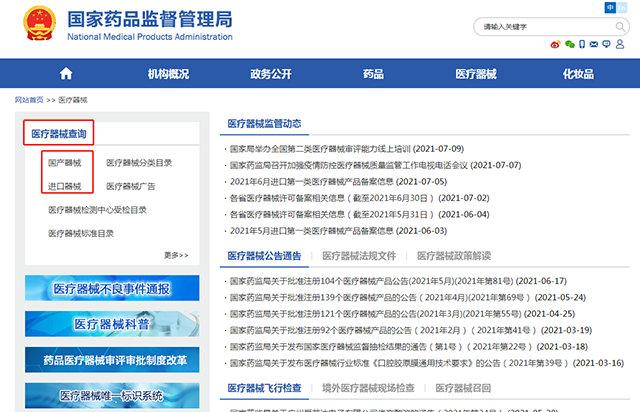Switch to 医疗器械召回 tab
The height and width of the screenshot is (412, 640).
click(x=463, y=388)
